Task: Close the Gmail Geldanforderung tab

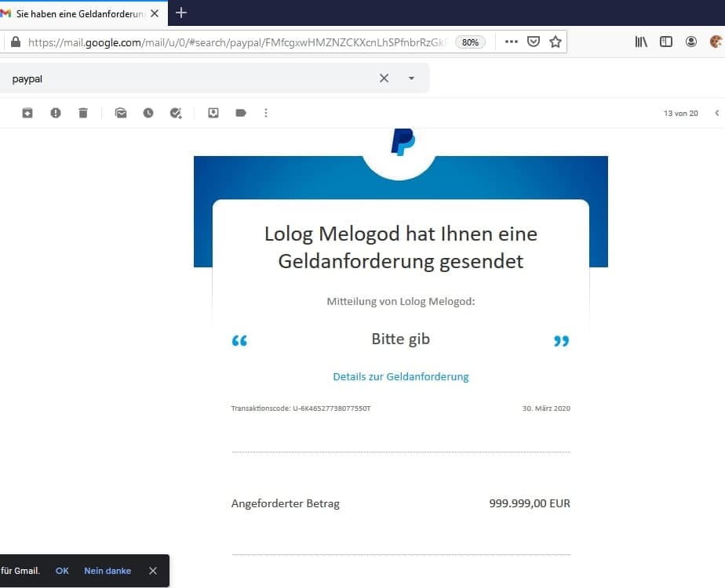Action: [155, 13]
